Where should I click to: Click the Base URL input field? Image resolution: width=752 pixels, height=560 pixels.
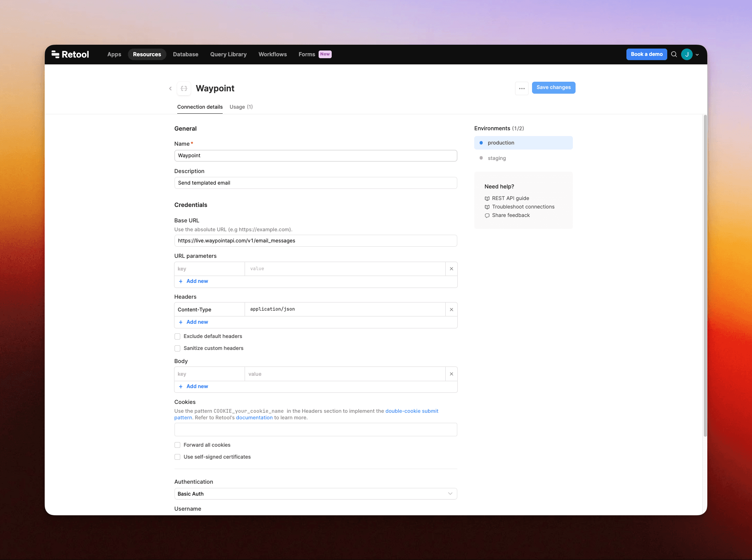(315, 241)
